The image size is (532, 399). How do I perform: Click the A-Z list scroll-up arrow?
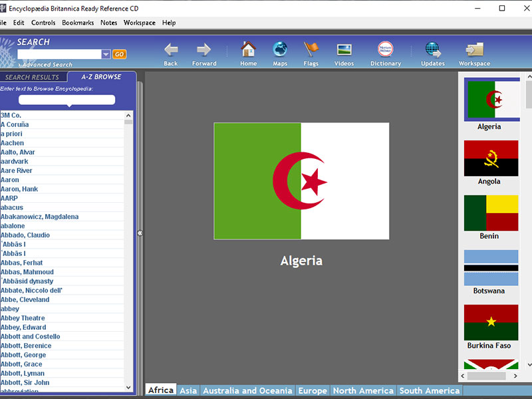coord(128,115)
